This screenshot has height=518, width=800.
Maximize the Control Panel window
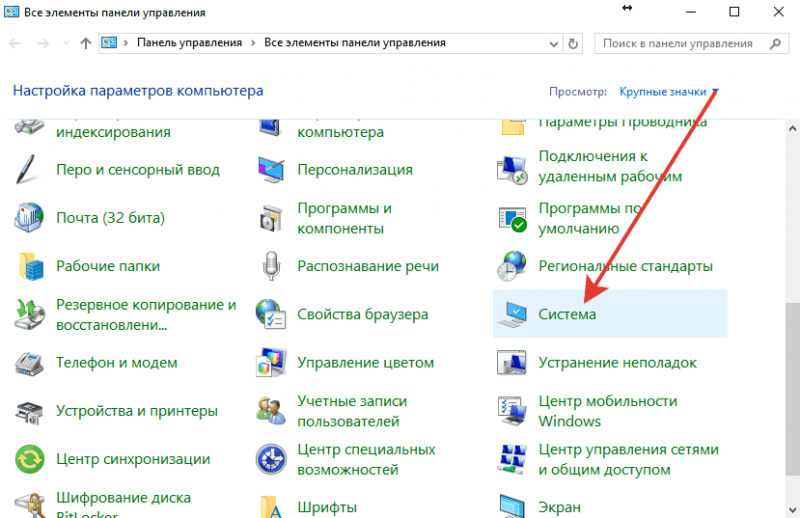(x=734, y=12)
